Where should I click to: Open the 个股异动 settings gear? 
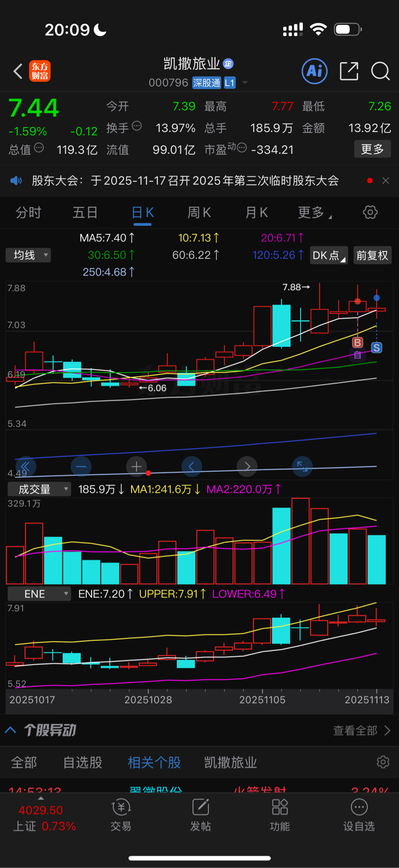click(x=383, y=762)
